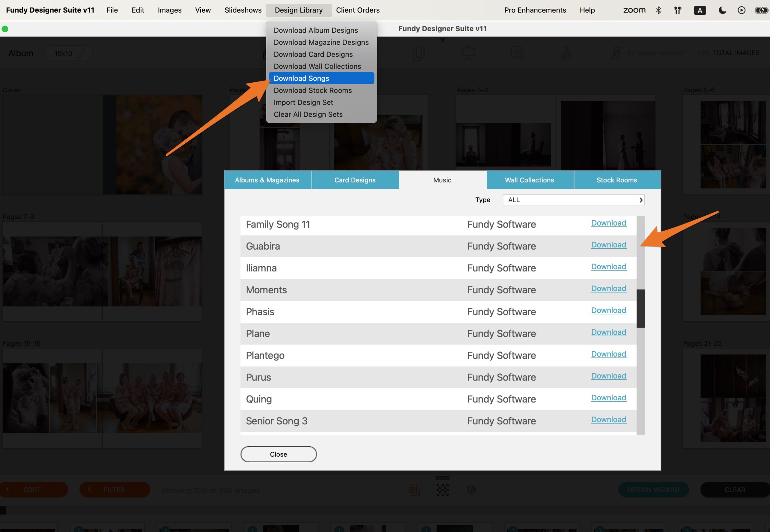
Task: Open the File menu
Action: (112, 10)
